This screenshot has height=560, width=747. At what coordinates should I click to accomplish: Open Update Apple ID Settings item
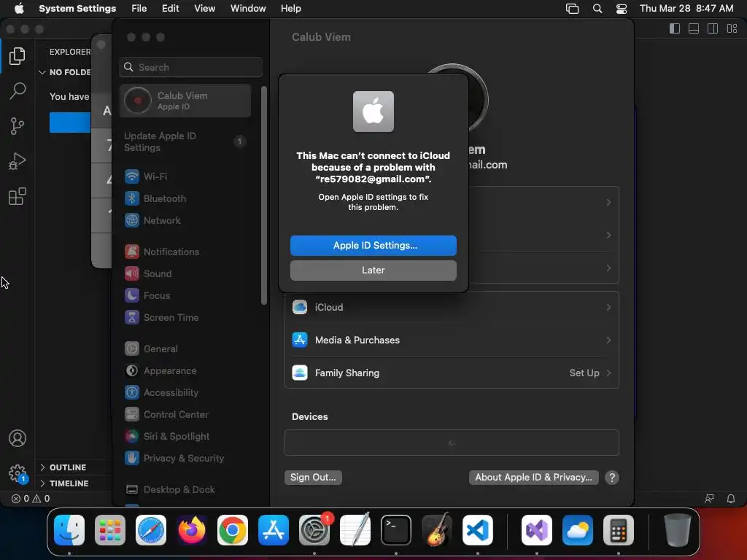(x=185, y=142)
